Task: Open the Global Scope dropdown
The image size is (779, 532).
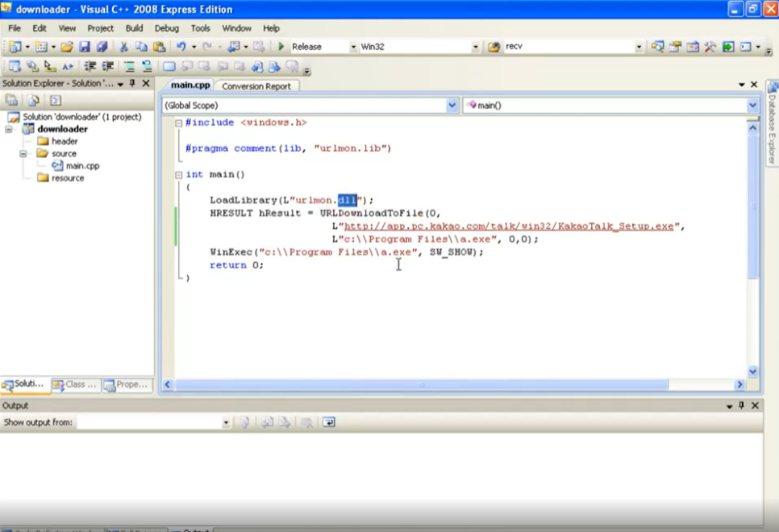Action: coord(452,106)
